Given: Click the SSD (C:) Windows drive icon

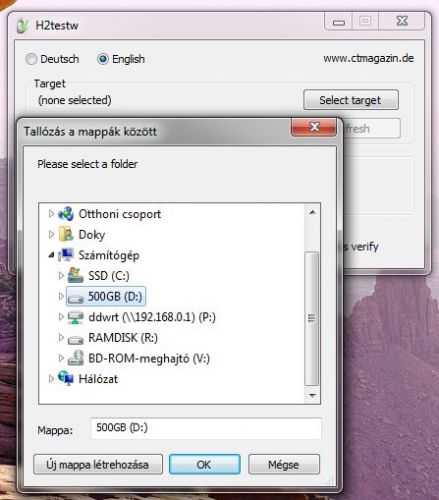Looking at the screenshot, I should [x=76, y=275].
